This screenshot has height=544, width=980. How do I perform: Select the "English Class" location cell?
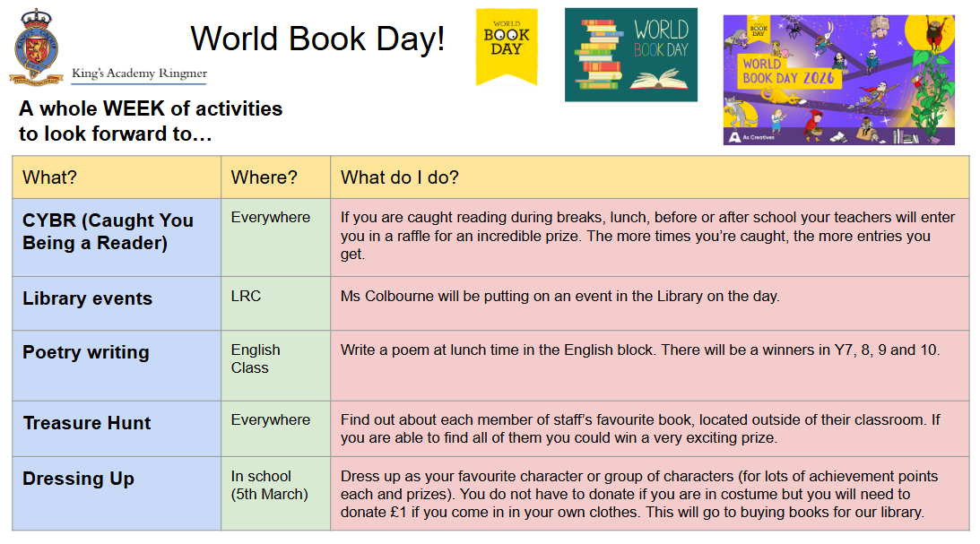click(x=256, y=358)
